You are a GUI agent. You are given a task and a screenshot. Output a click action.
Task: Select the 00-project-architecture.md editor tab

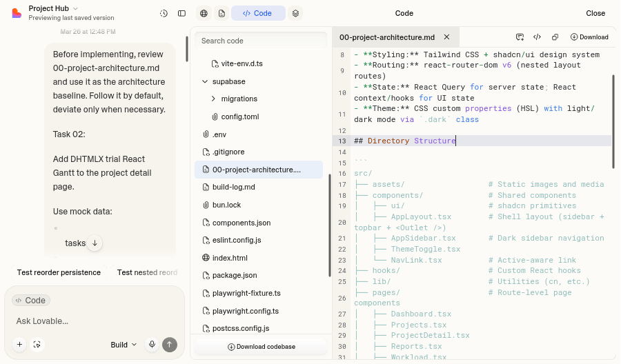click(387, 37)
